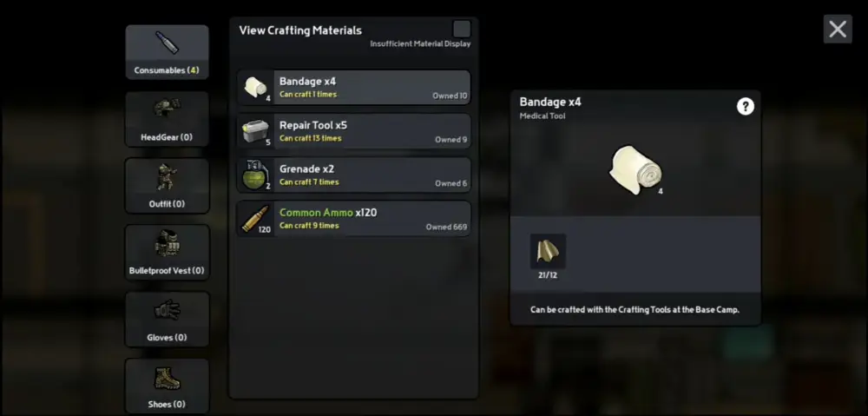
Task: Choose the Grenade x2 recipe
Action: point(354,175)
